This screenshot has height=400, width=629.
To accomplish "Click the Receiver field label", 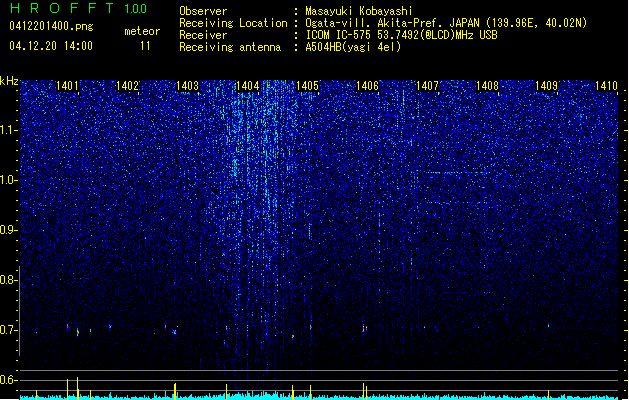I will click(203, 35).
